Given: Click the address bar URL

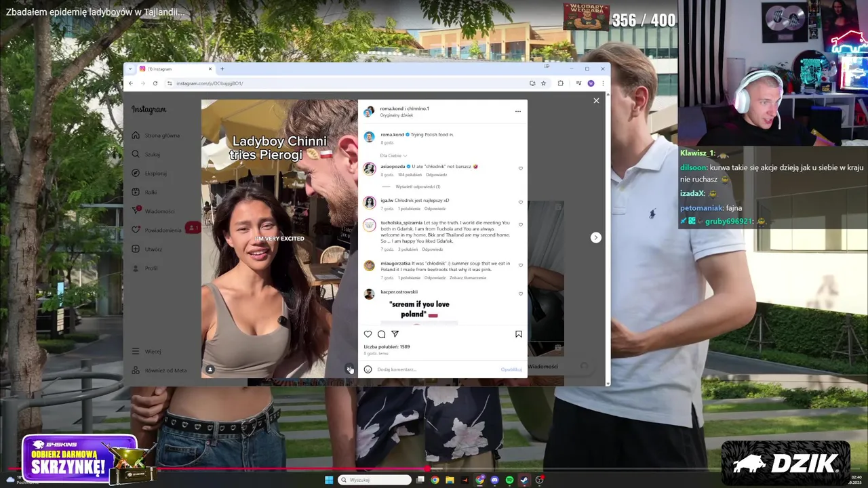Looking at the screenshot, I should click(x=210, y=83).
